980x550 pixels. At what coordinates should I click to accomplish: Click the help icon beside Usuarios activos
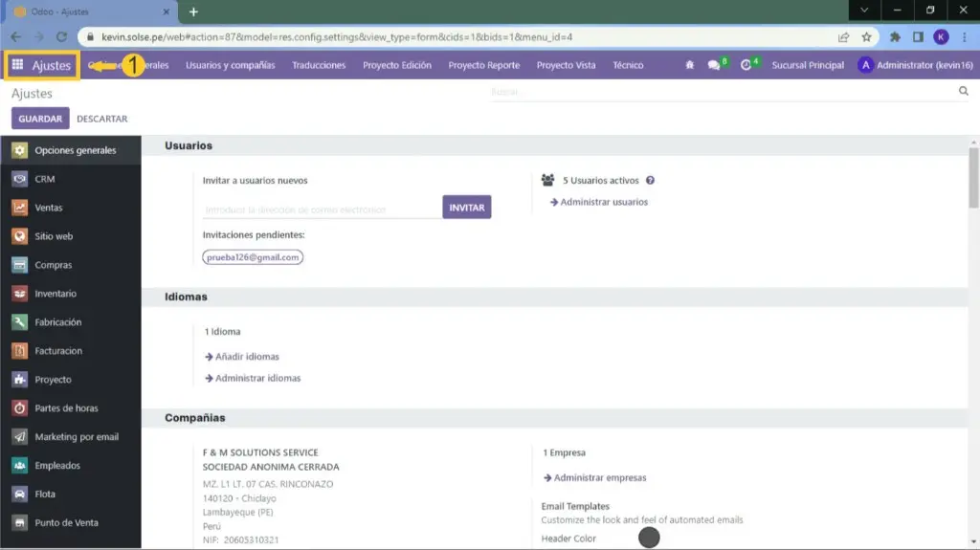pyautogui.click(x=650, y=180)
